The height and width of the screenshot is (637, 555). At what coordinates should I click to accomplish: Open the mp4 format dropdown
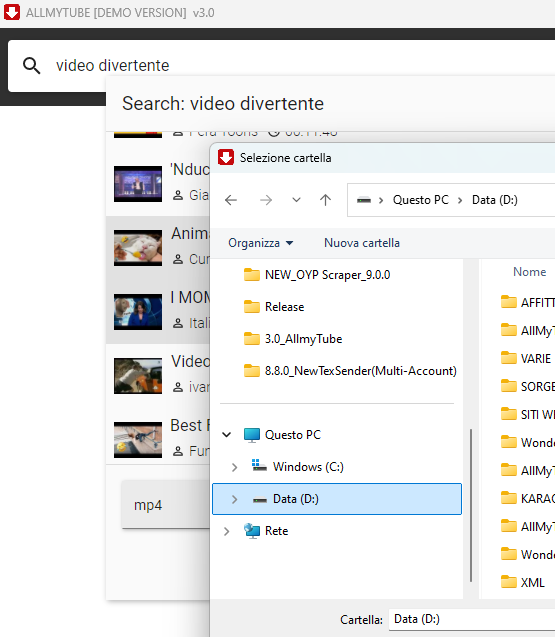(166, 505)
